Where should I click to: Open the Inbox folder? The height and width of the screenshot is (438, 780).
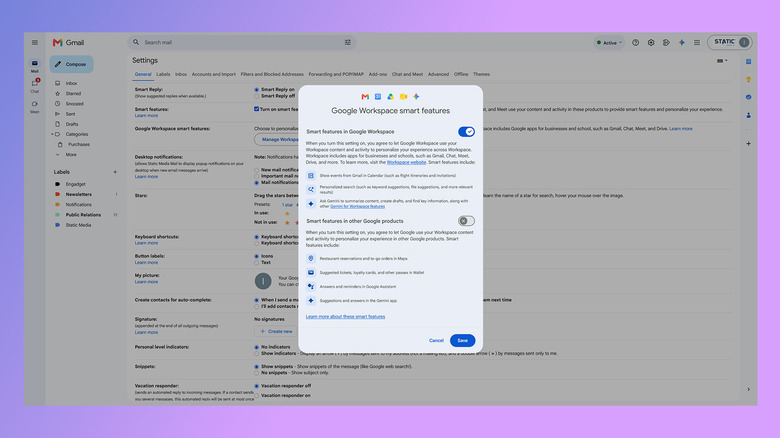pos(72,83)
